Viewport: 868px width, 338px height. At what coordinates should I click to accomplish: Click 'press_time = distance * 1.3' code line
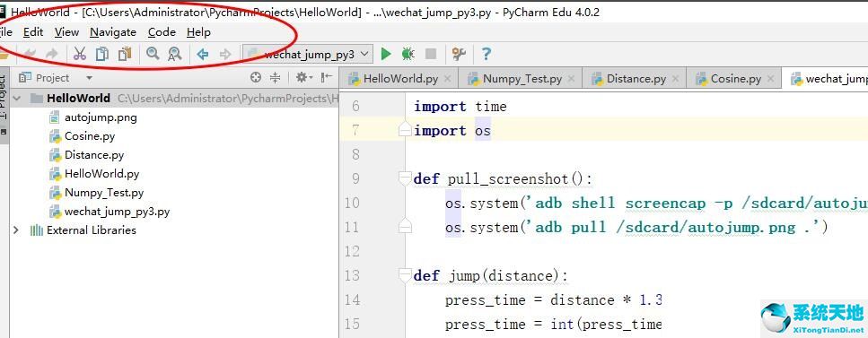[x=554, y=299]
